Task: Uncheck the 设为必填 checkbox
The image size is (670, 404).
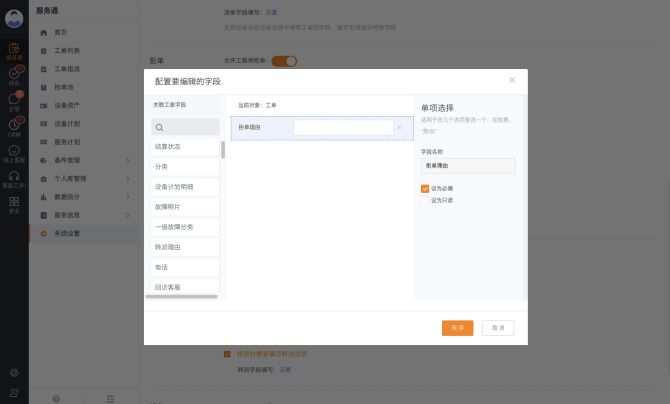Action: 425,188
